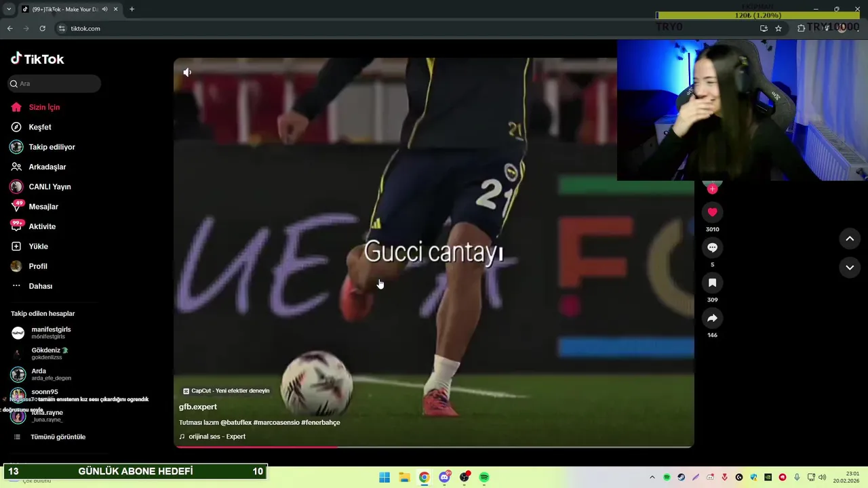Open the Aktivite notifications
This screenshot has height=488, width=868.
(33, 226)
